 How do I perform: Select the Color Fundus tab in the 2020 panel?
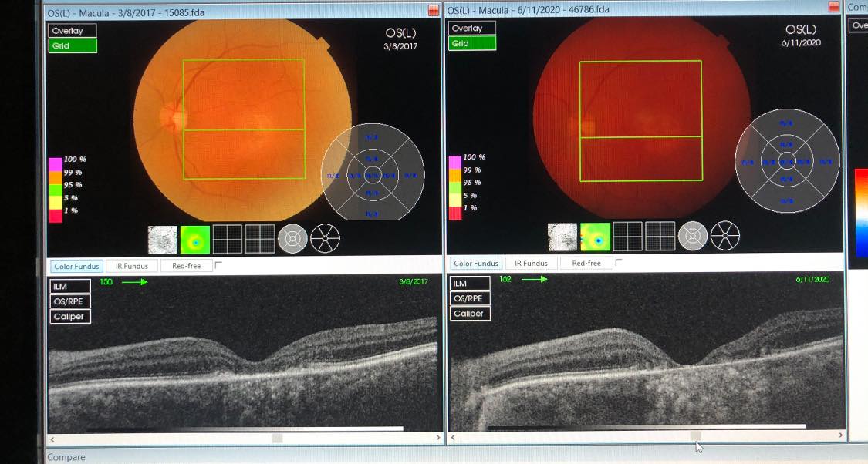click(475, 264)
